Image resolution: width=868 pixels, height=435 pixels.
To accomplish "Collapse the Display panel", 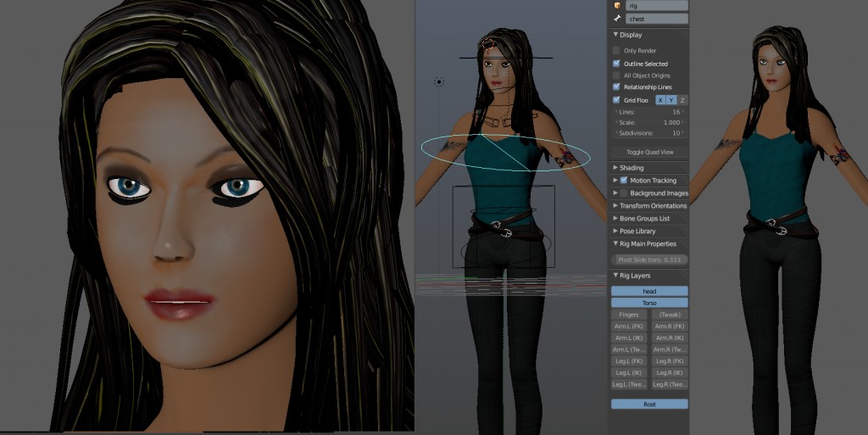I will 615,35.
